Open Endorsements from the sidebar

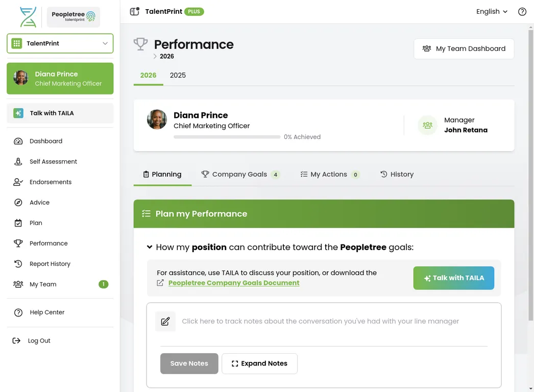point(51,182)
